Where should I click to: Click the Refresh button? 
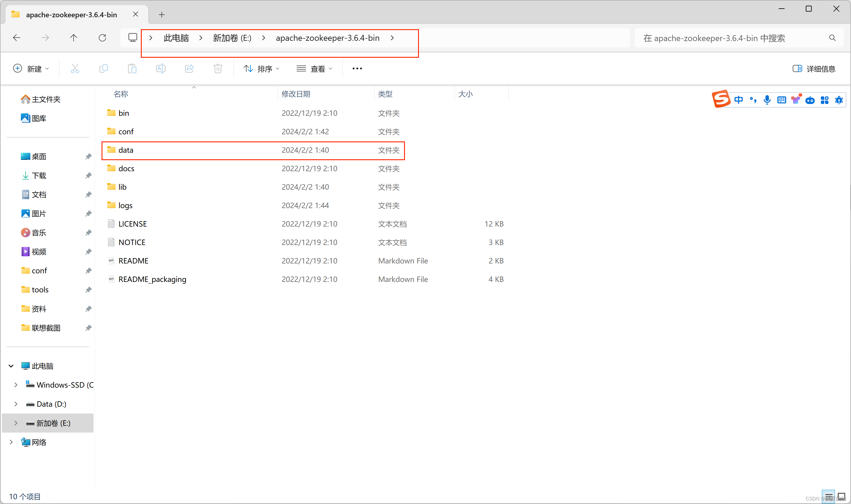click(102, 38)
